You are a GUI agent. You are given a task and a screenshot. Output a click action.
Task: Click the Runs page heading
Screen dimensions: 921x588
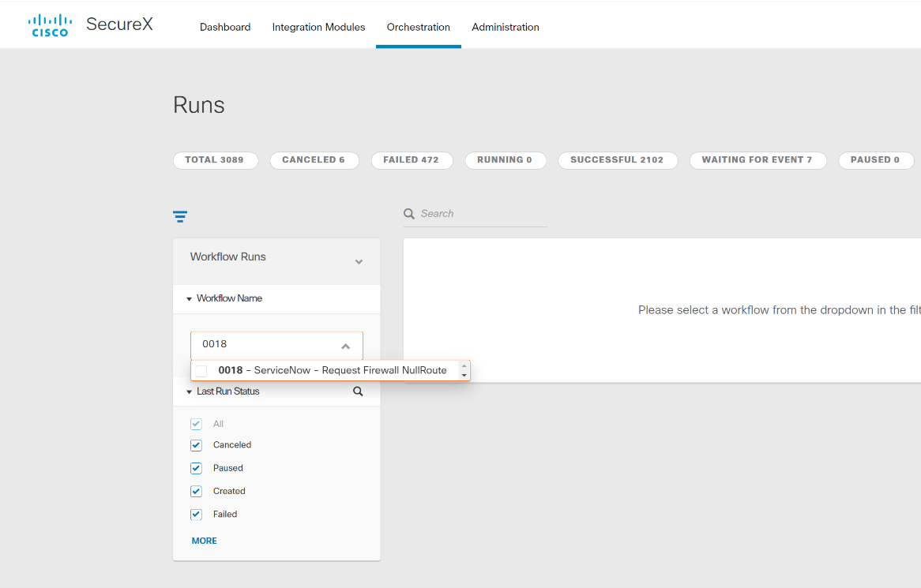(x=198, y=105)
